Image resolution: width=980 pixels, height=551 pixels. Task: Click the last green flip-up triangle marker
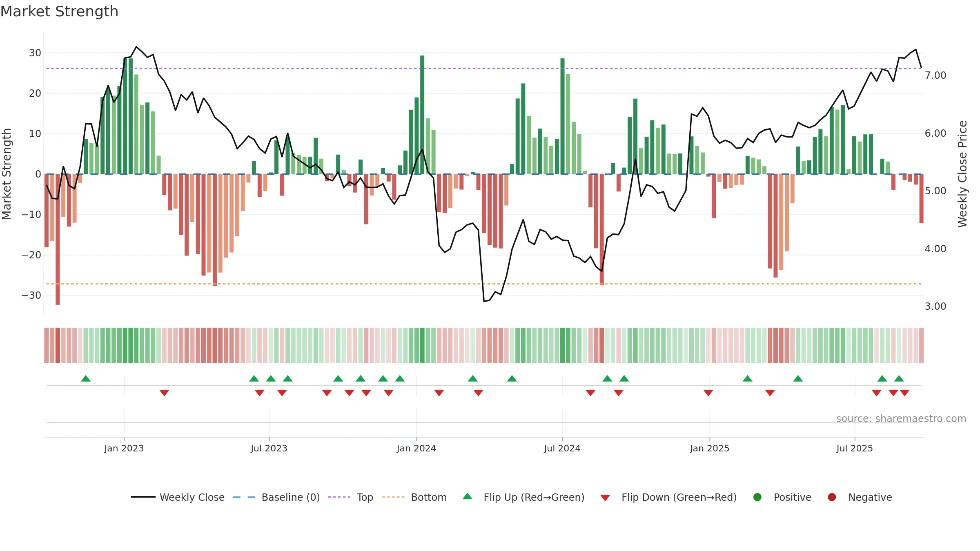coord(899,378)
